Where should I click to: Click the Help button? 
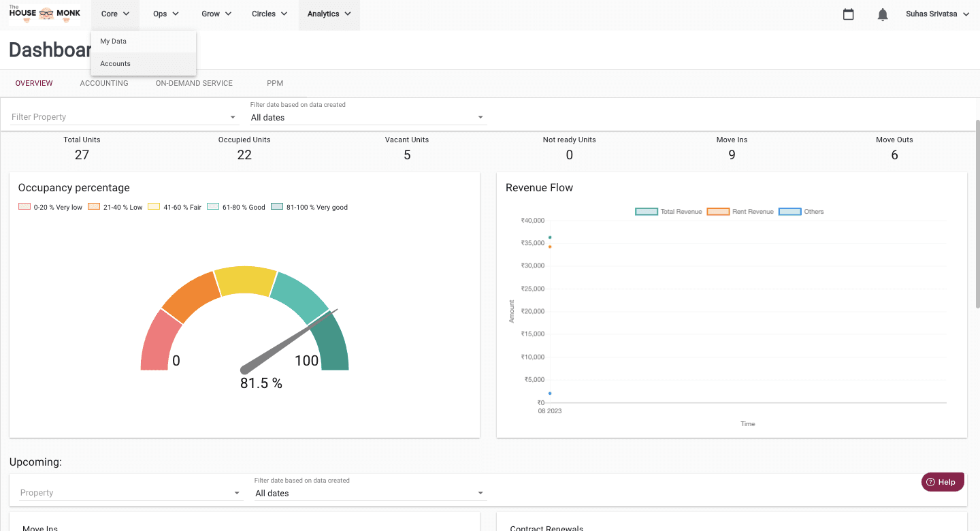(943, 482)
